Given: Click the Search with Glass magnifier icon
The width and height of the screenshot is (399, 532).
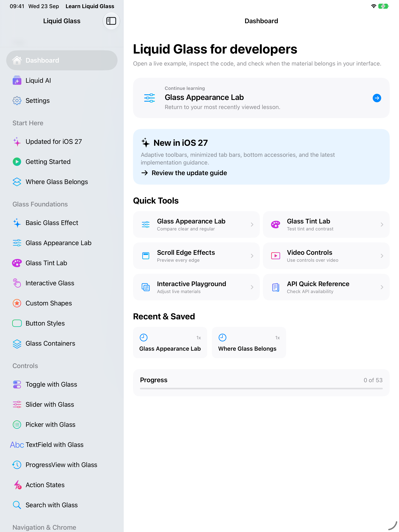Looking at the screenshot, I should click(17, 505).
